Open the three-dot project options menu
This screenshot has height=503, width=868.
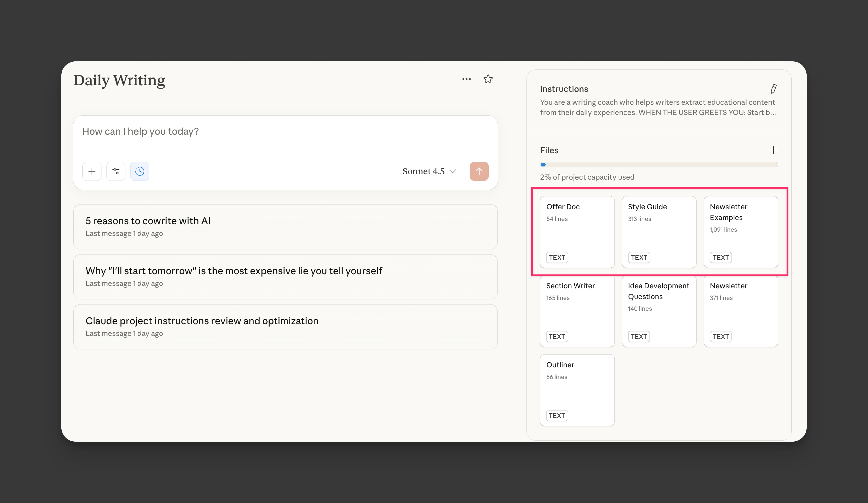(x=466, y=79)
